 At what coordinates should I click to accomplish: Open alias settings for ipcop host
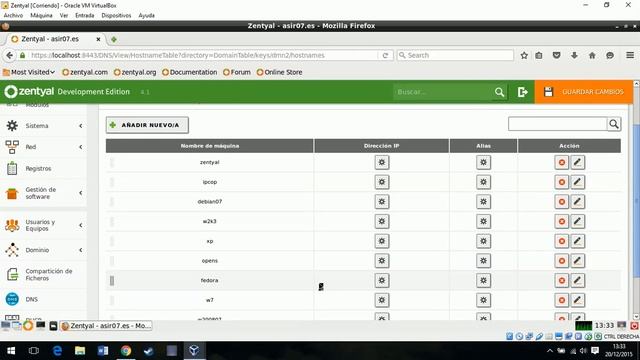(483, 182)
